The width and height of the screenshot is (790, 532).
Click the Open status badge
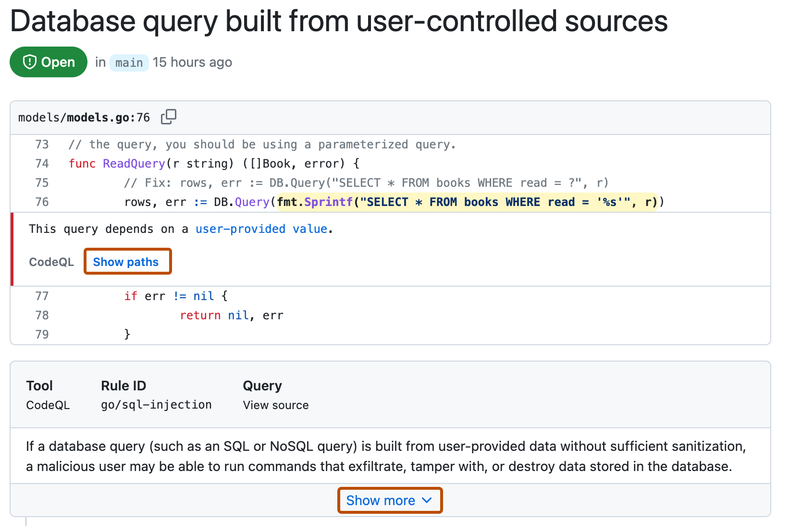click(x=48, y=61)
